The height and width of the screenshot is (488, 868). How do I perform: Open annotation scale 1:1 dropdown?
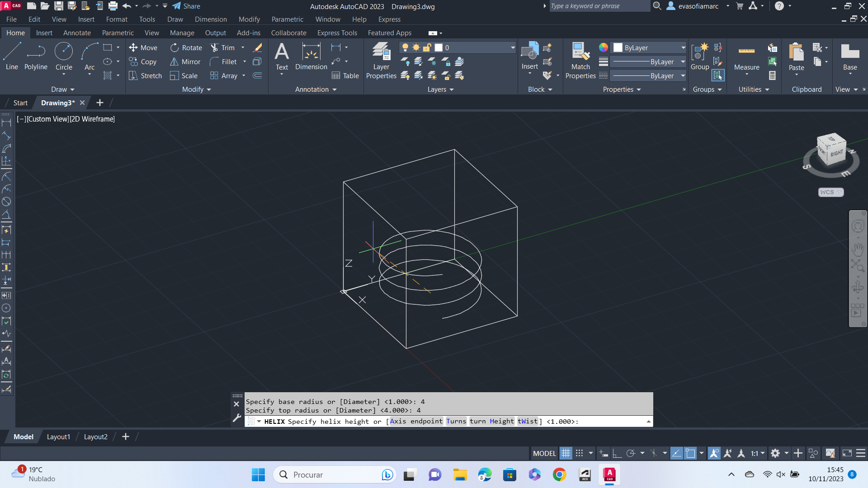point(758,453)
